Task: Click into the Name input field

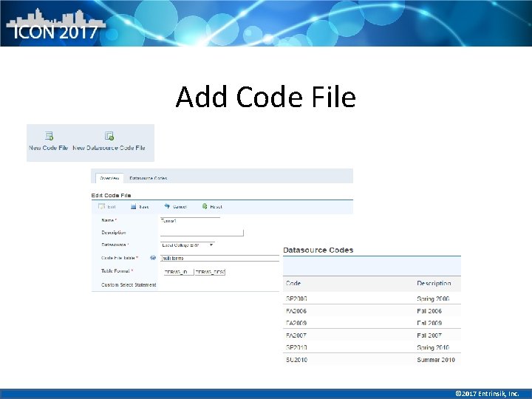Action: click(x=190, y=220)
